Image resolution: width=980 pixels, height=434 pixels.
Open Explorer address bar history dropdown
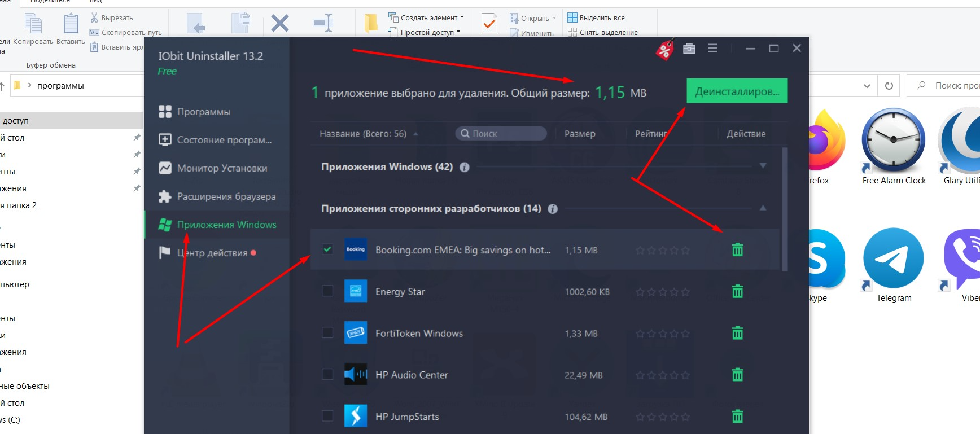coord(867,86)
